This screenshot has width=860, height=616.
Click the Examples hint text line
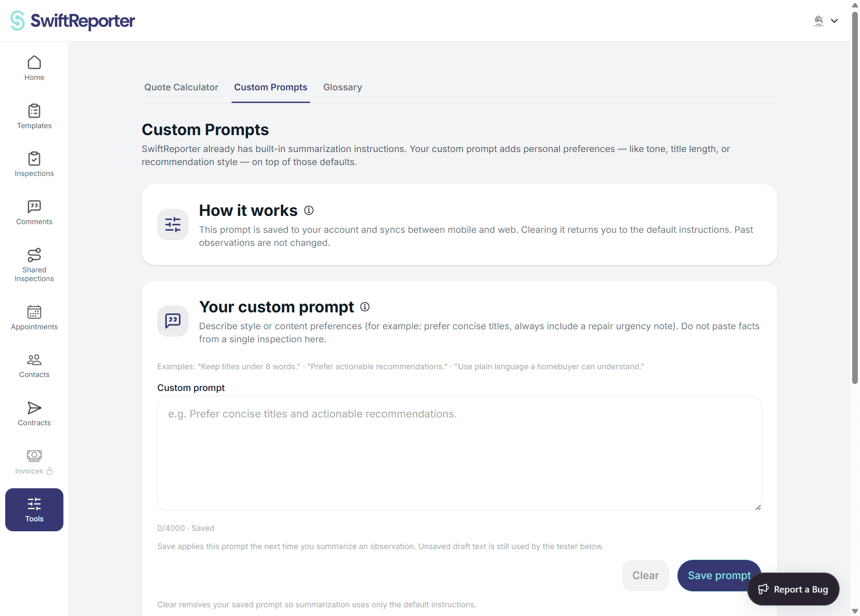click(400, 367)
